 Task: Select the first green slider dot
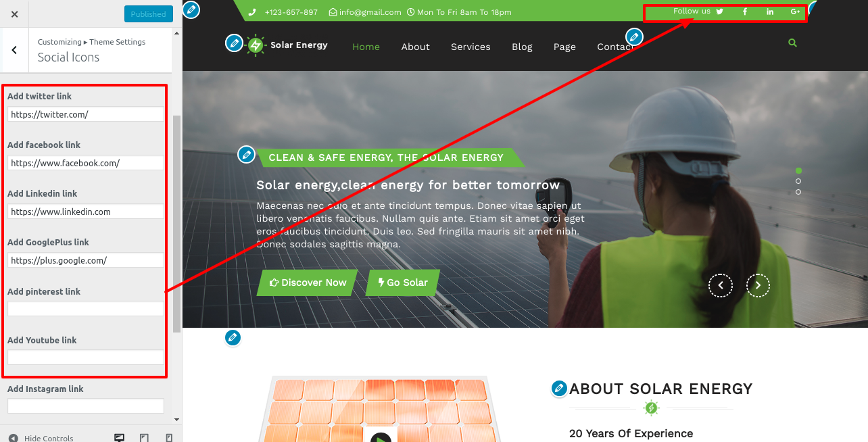pyautogui.click(x=798, y=170)
